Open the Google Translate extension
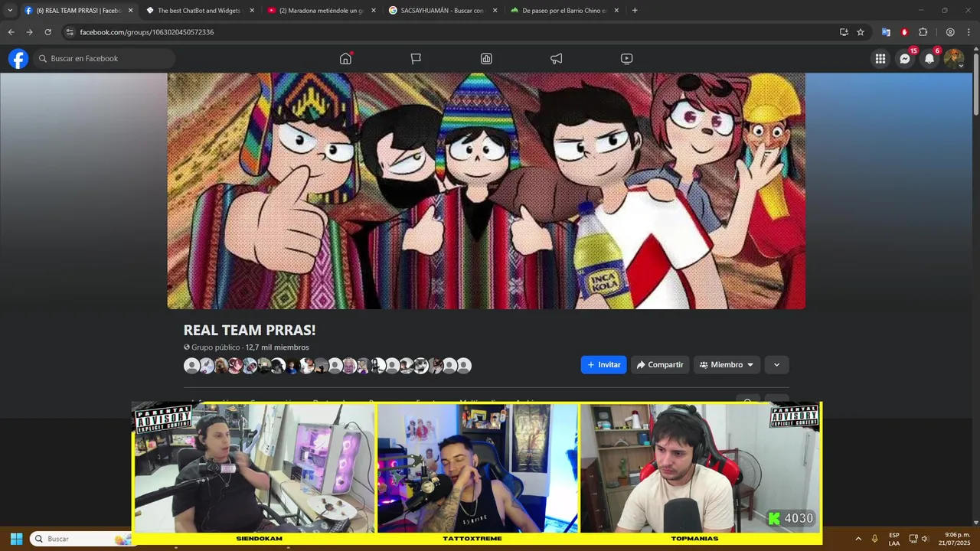 [886, 32]
